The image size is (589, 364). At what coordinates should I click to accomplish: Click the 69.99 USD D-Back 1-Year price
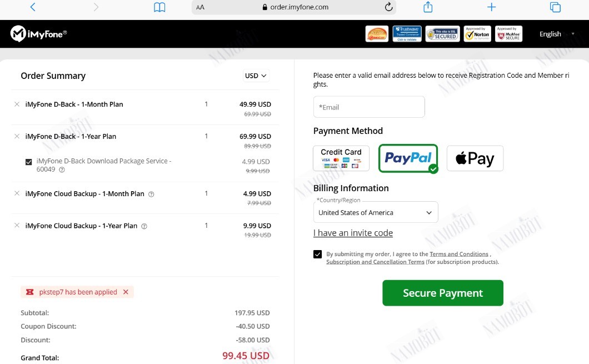(x=256, y=136)
